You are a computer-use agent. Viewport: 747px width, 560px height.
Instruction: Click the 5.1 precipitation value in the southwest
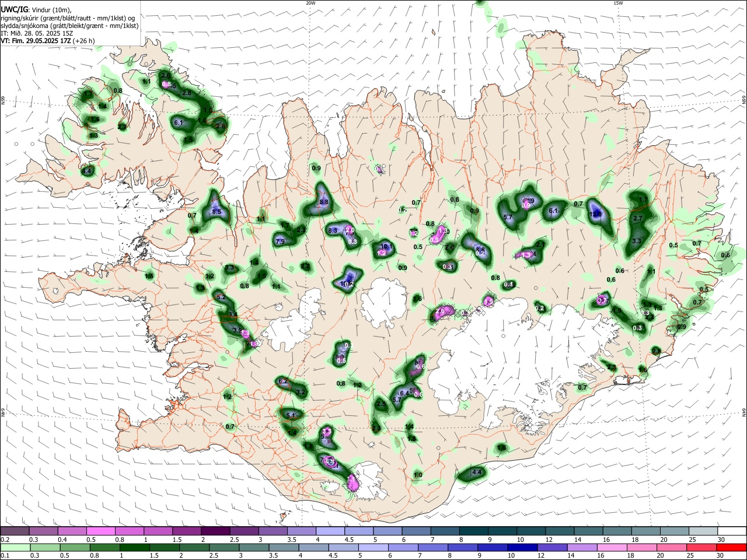tap(291, 415)
